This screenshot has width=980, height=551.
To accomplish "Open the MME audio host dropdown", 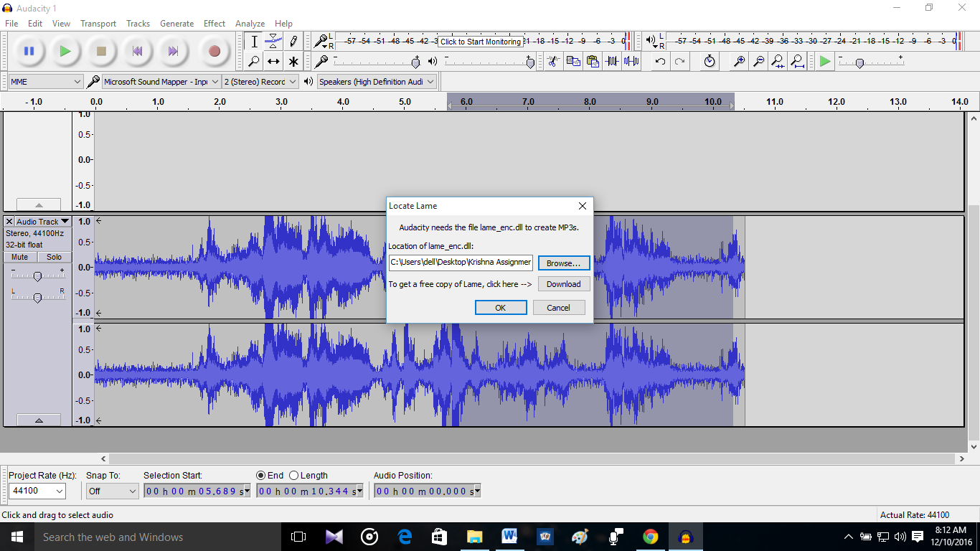I will point(46,82).
